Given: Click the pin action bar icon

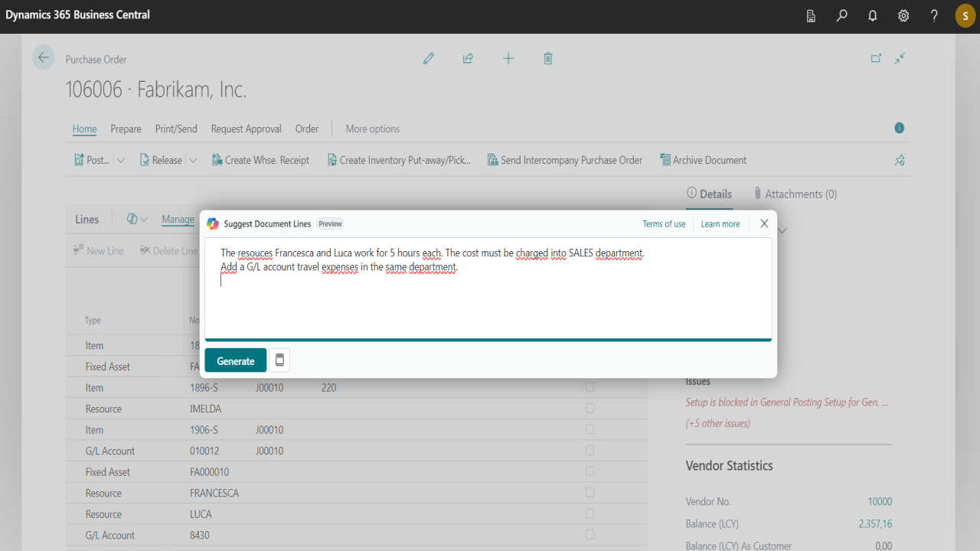Looking at the screenshot, I should pos(900,160).
